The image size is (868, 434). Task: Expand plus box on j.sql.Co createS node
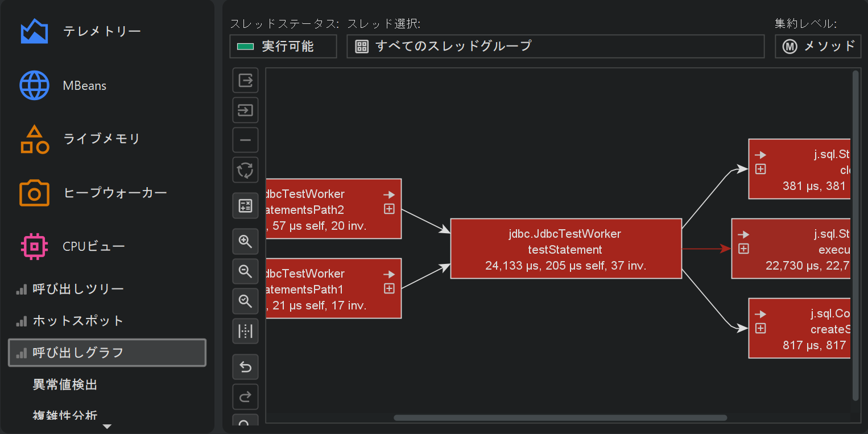pos(760,328)
